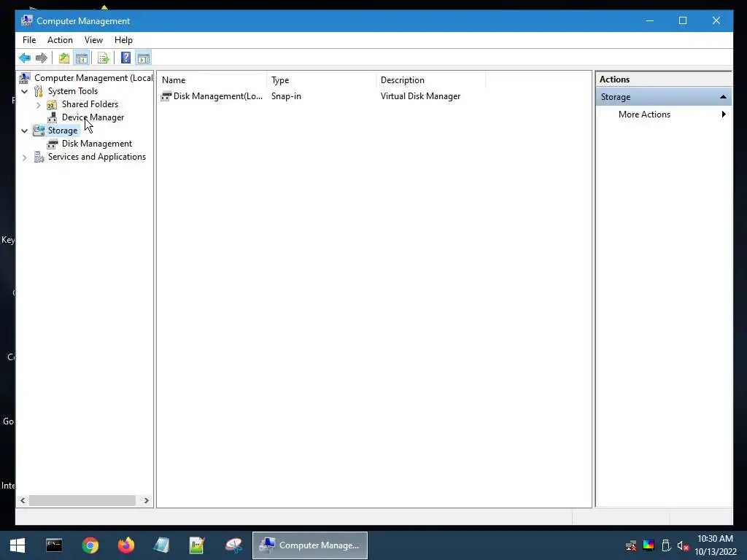The width and height of the screenshot is (747, 560).
Task: Open the green notepad taskbar icon
Action: point(197,545)
